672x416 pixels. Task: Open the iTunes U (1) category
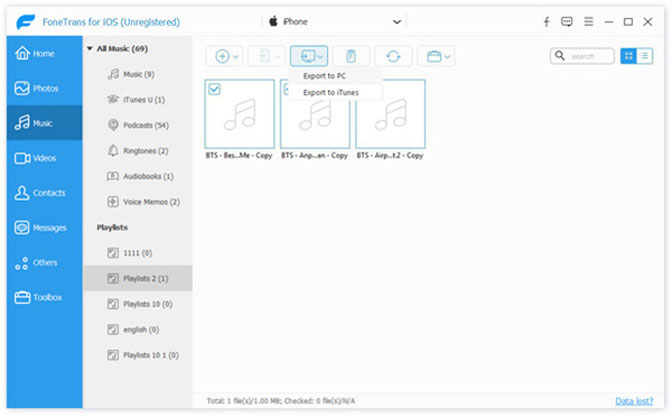pos(138,99)
